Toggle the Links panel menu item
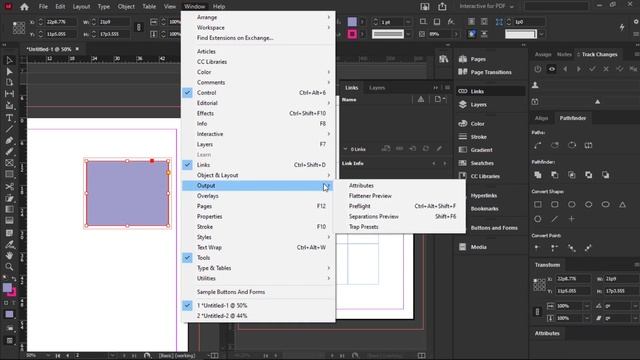This screenshot has height=360, width=640. point(258,165)
